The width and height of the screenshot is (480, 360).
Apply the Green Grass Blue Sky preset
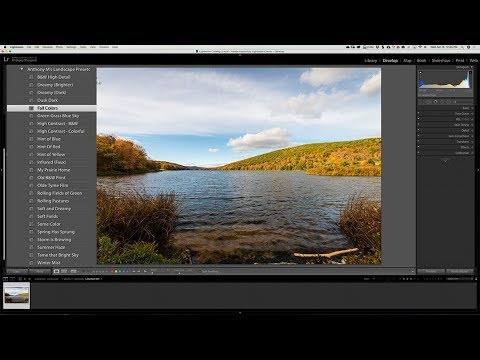click(58, 116)
